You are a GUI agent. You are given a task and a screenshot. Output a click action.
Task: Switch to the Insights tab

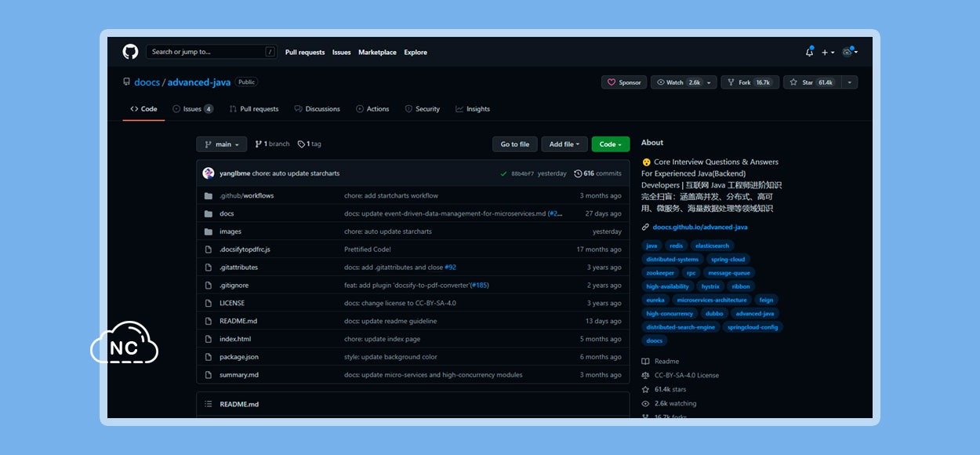click(x=473, y=109)
